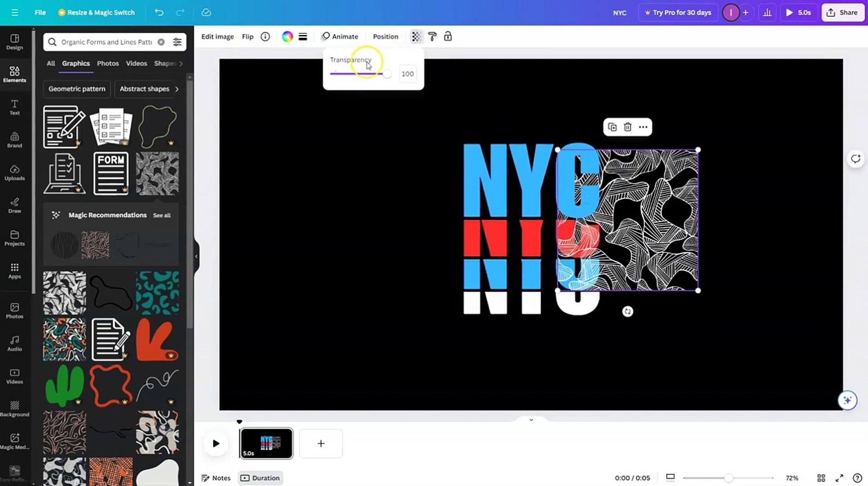Select the NYC page thumbnail in timeline
Image resolution: width=868 pixels, height=486 pixels.
pyautogui.click(x=266, y=443)
